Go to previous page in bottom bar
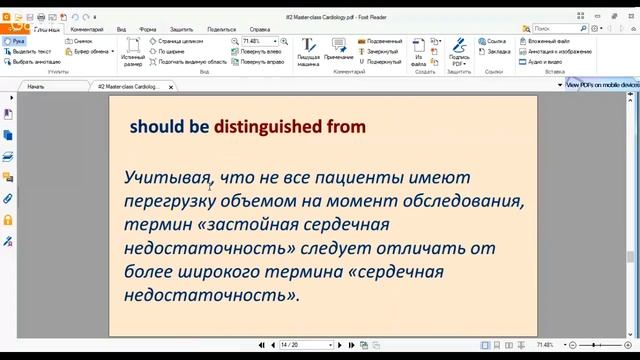 point(273,345)
